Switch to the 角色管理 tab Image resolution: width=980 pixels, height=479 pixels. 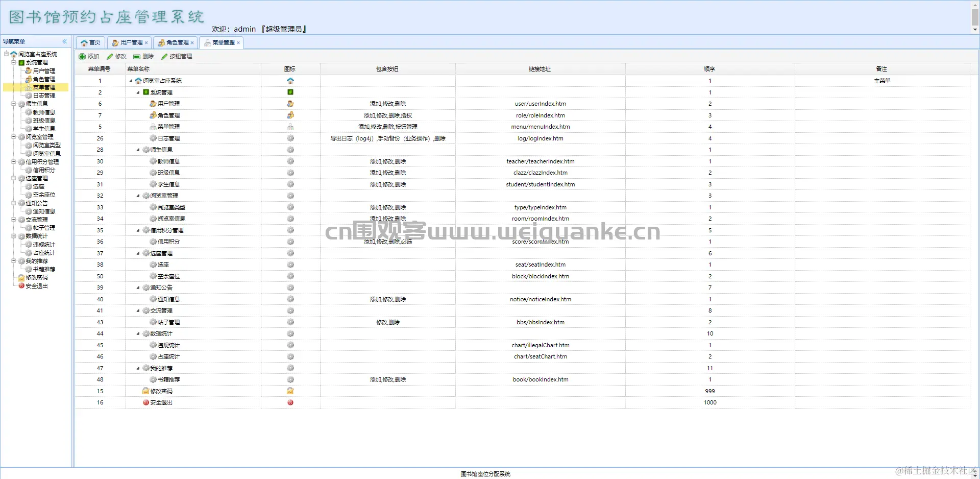click(x=174, y=43)
